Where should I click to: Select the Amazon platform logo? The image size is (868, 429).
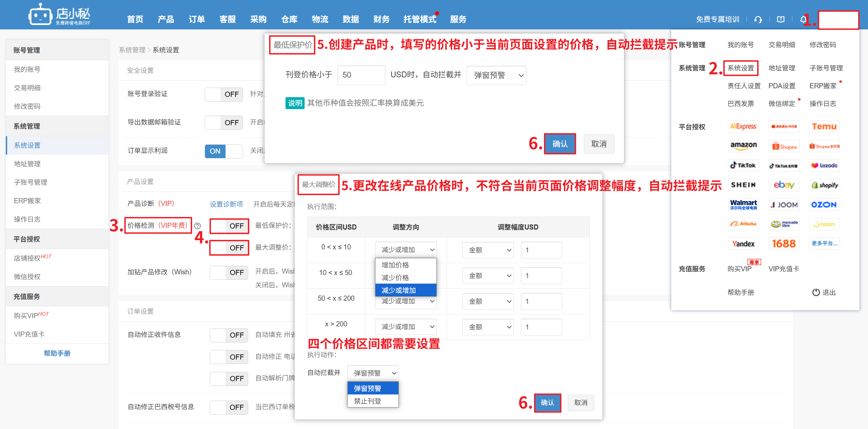pyautogui.click(x=743, y=146)
